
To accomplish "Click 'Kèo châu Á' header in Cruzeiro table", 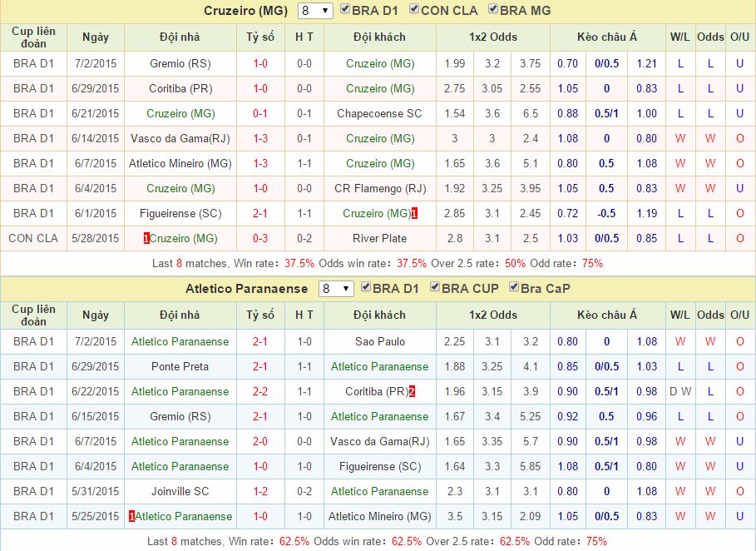I will point(607,37).
